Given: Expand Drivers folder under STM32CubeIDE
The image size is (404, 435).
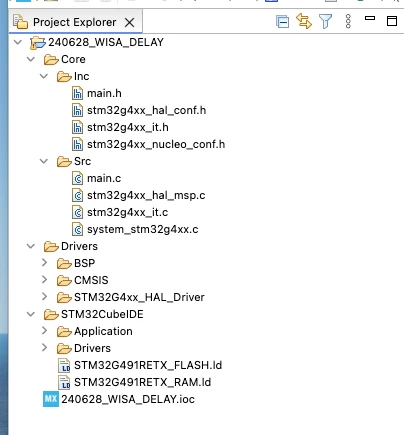Looking at the screenshot, I should coord(44,348).
